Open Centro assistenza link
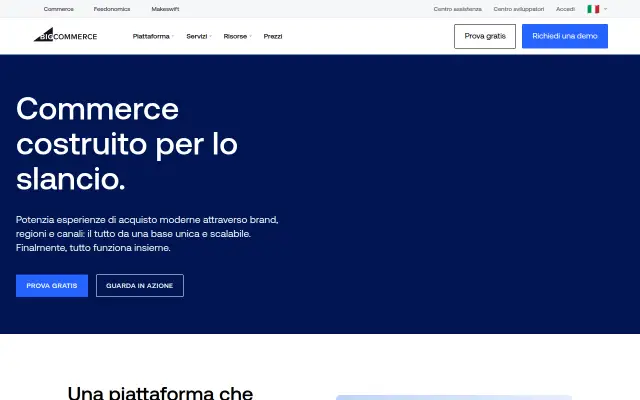The image size is (640, 400). tap(458, 9)
